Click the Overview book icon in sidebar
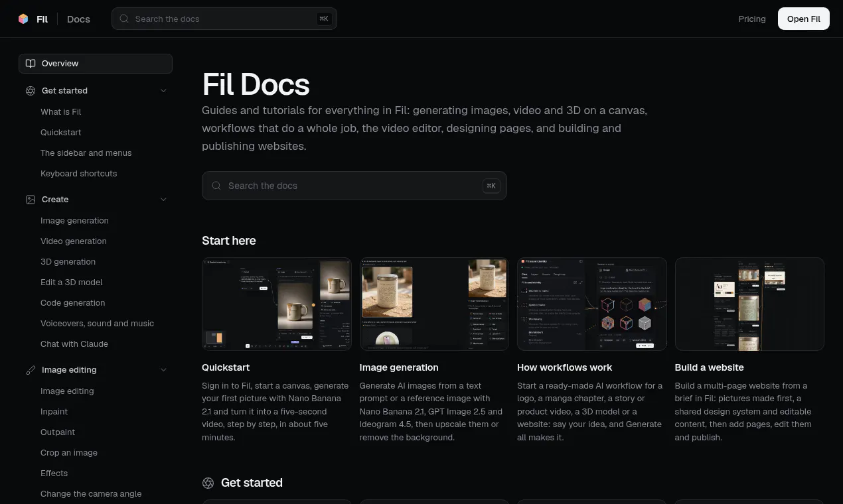The image size is (843, 504). tap(31, 64)
